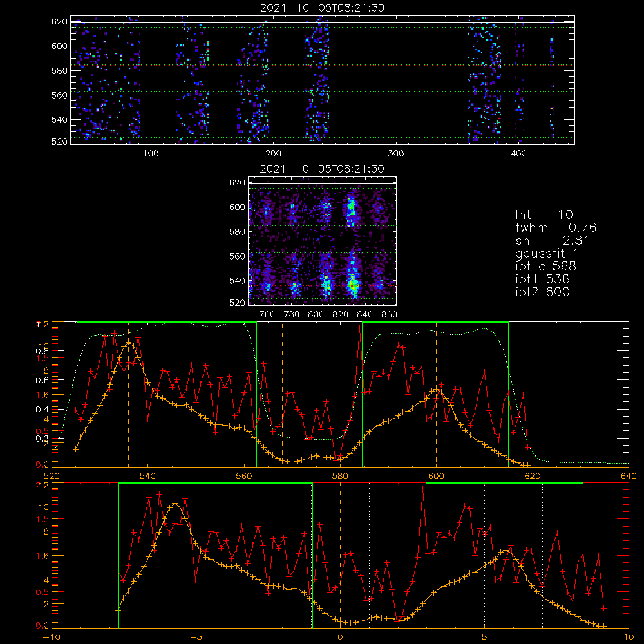Click y-axis label 540 on top plot
The width and height of the screenshot is (644, 644).
click(59, 120)
